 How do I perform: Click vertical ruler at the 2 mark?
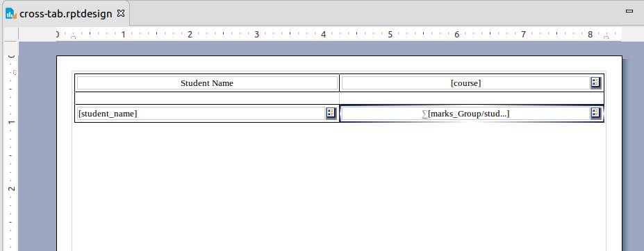[x=12, y=189]
